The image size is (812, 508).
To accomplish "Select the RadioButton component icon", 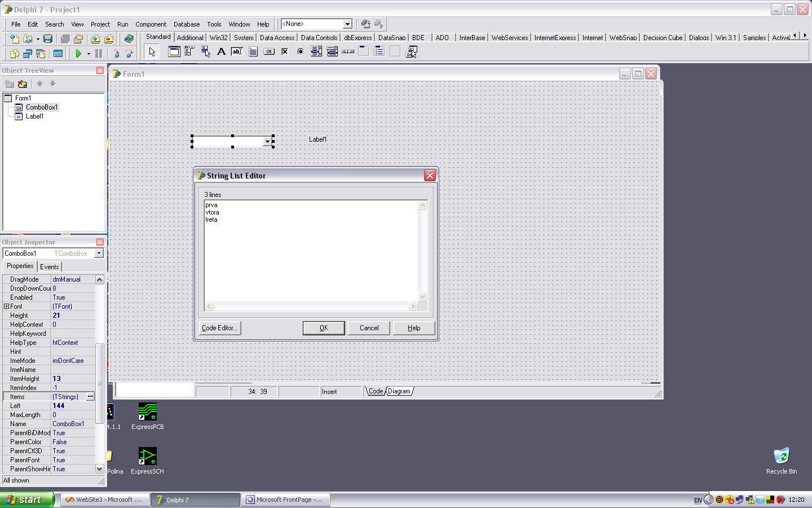I will click(x=301, y=51).
